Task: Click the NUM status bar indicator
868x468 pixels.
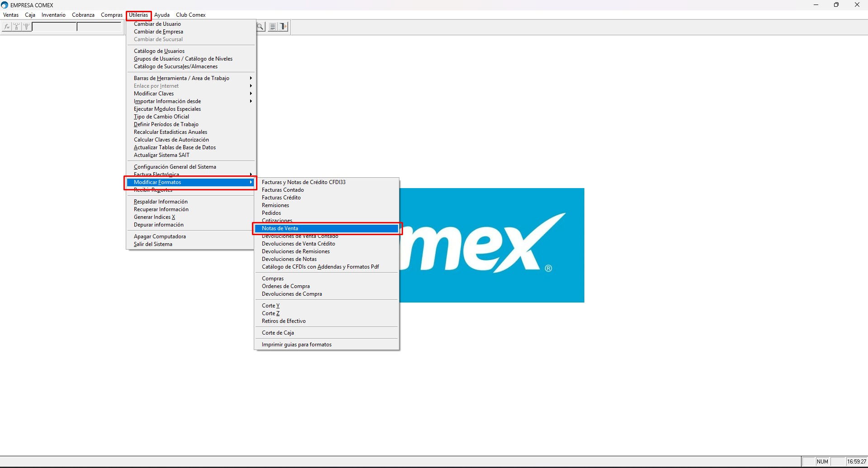Action: click(822, 462)
